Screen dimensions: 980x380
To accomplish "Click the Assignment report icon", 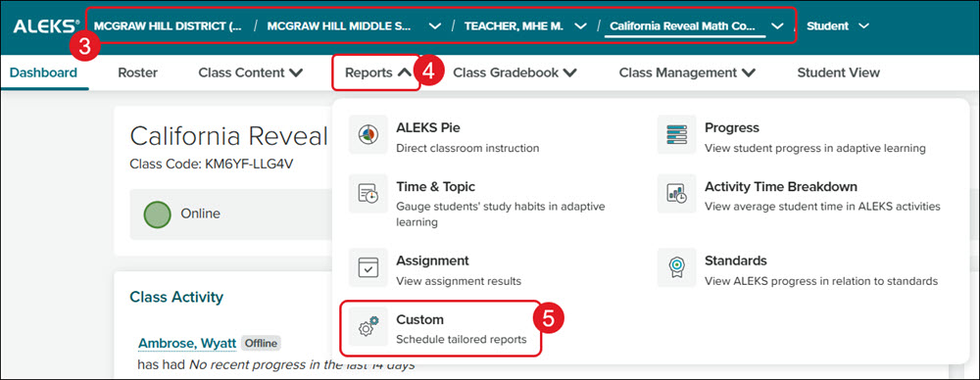I will tap(368, 267).
